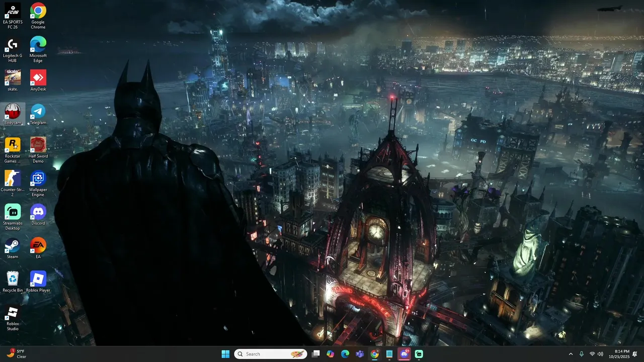Open the clock and date panel
This screenshot has width=644, height=362.
[x=618, y=354]
